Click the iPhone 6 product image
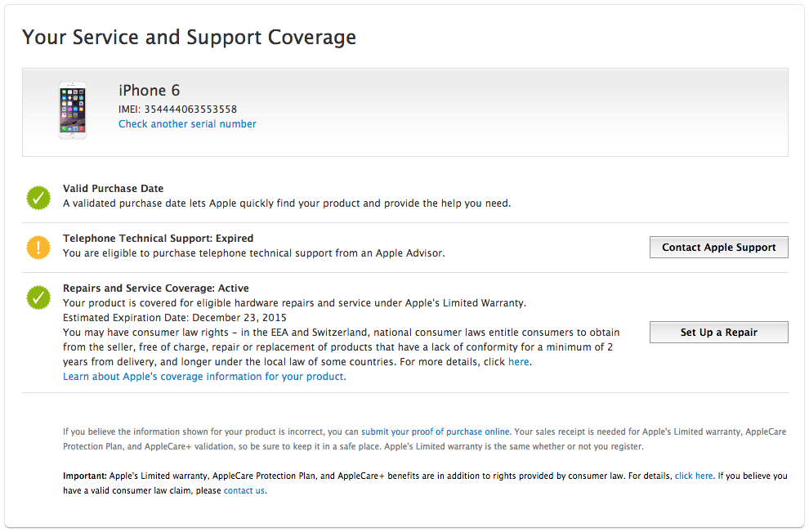The width and height of the screenshot is (809, 532). 72,110
